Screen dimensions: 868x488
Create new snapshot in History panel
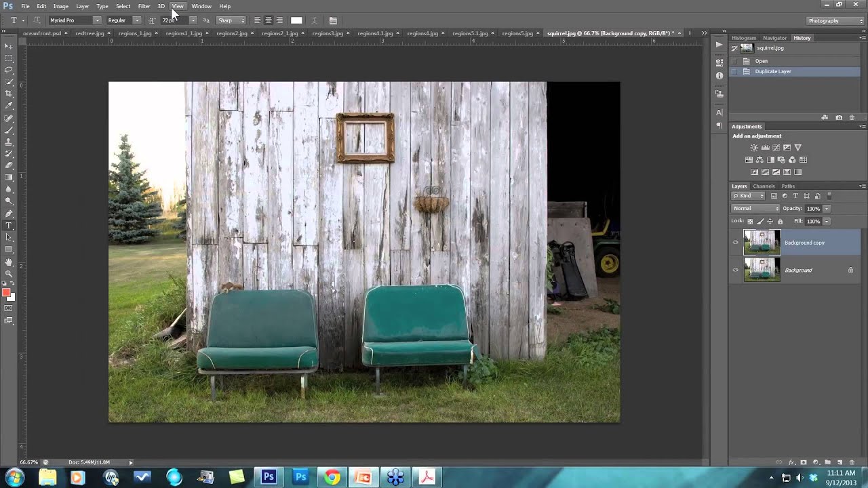point(839,117)
